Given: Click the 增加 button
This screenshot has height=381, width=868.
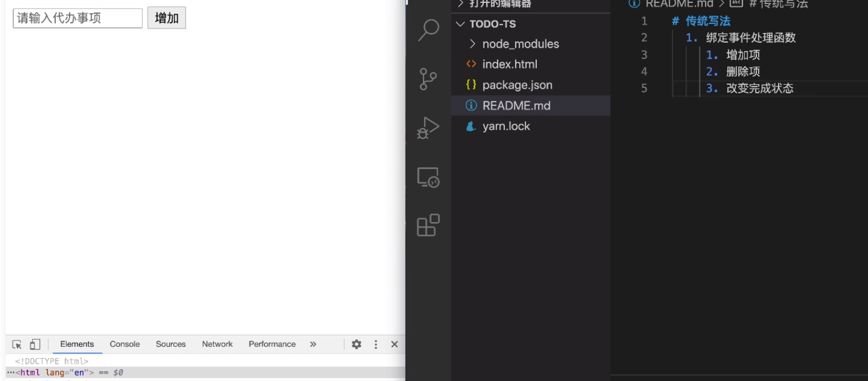Looking at the screenshot, I should (x=166, y=18).
